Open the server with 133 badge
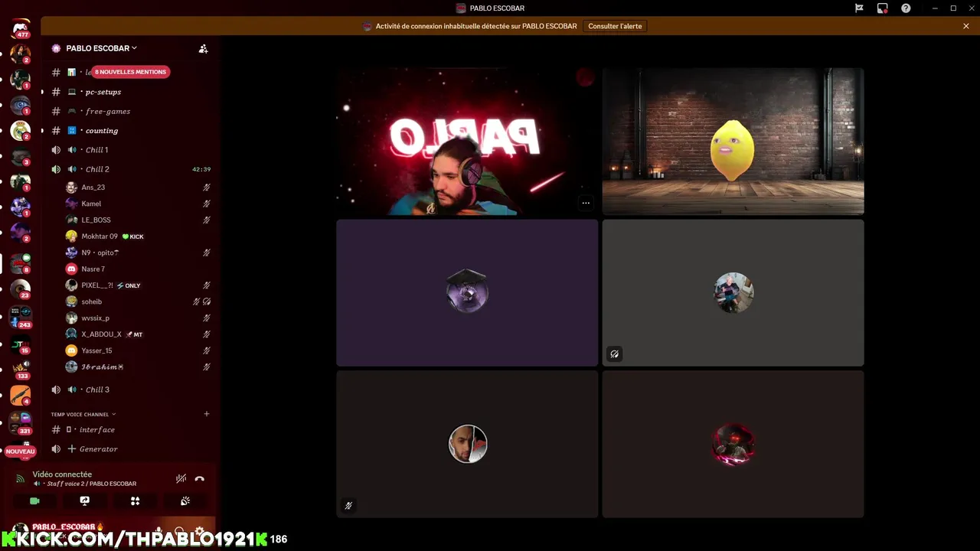980x551 pixels. coord(21,369)
